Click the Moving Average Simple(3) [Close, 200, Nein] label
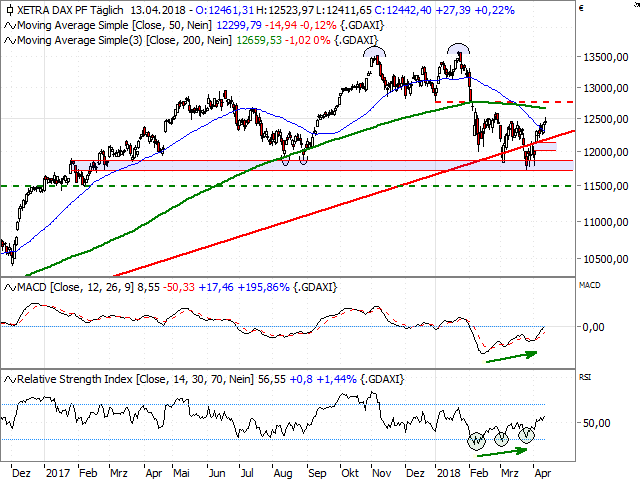640x480 pixels. (x=124, y=40)
